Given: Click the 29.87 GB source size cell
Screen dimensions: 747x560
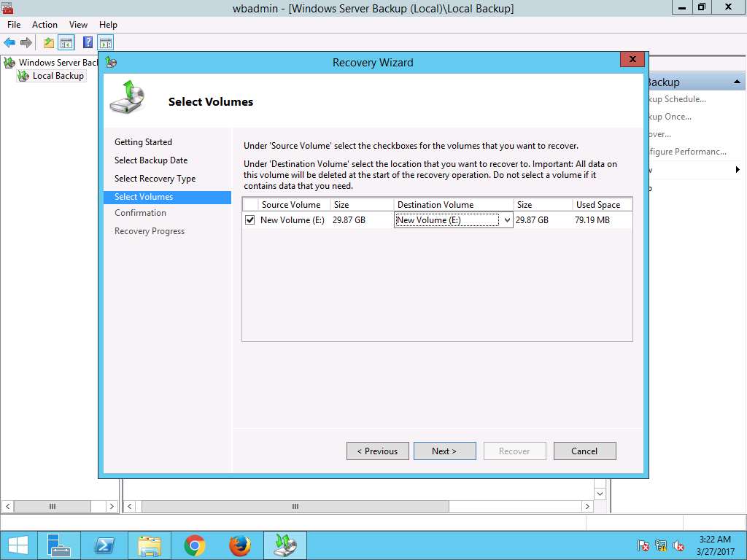Looking at the screenshot, I should (349, 220).
